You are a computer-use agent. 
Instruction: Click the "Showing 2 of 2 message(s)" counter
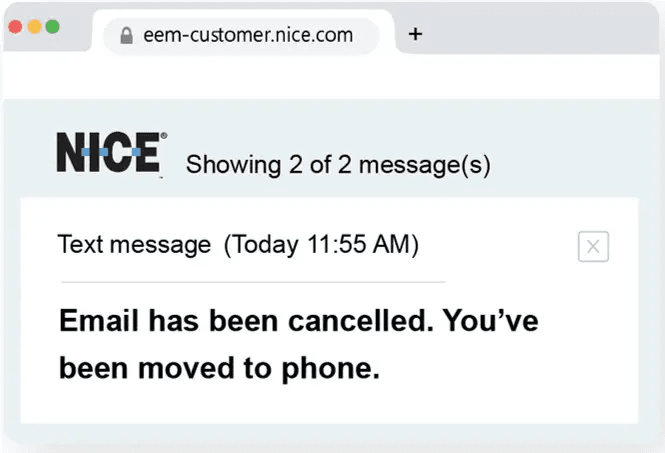click(x=338, y=165)
